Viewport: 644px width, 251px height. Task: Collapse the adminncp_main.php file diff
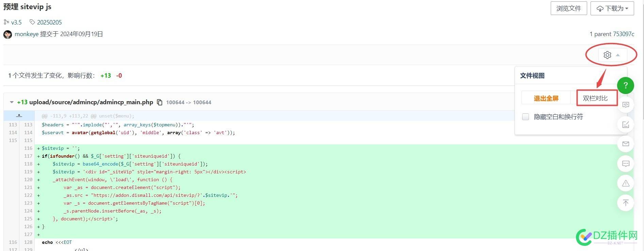pyautogui.click(x=12, y=102)
